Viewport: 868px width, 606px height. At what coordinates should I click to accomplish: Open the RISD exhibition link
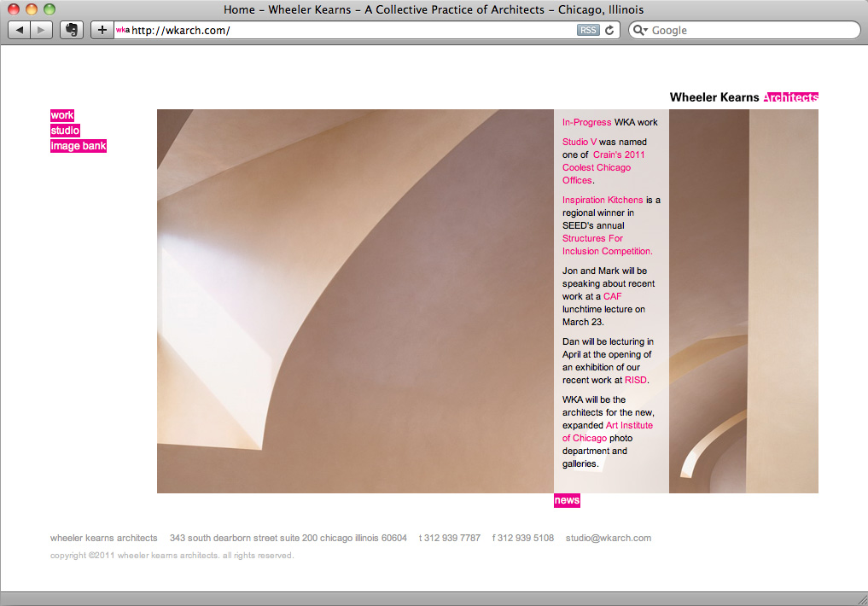636,380
